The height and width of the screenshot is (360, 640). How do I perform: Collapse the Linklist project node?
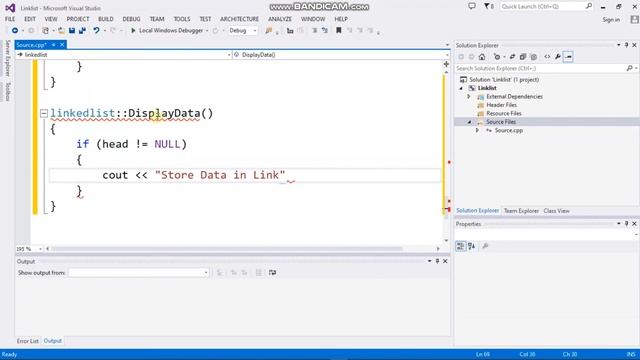[x=461, y=88]
